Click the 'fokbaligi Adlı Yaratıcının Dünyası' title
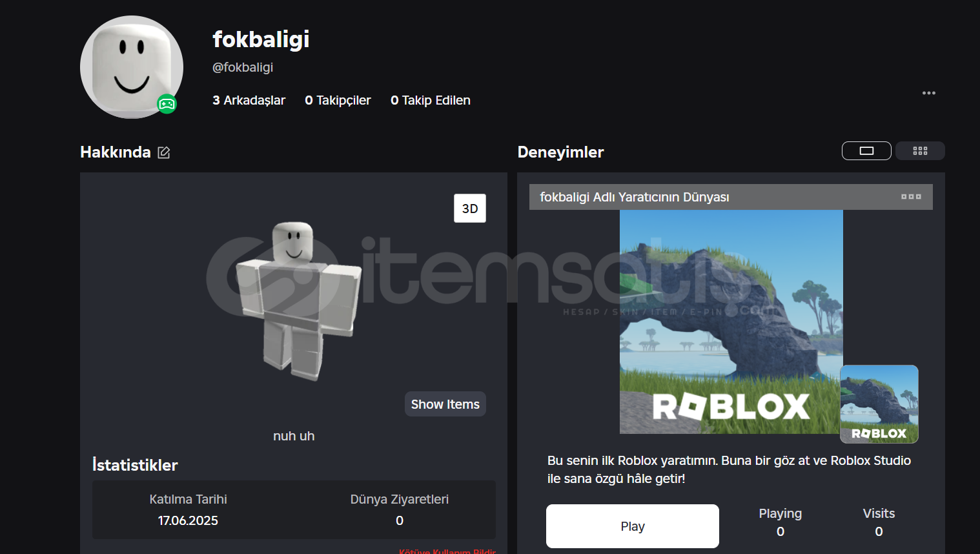 tap(635, 197)
